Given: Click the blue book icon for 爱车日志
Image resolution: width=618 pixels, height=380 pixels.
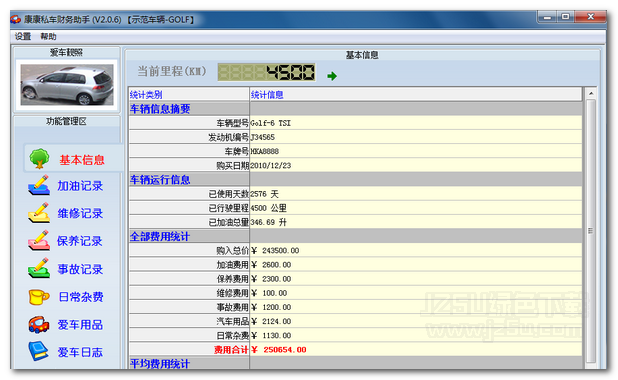Looking at the screenshot, I should 39,351.
